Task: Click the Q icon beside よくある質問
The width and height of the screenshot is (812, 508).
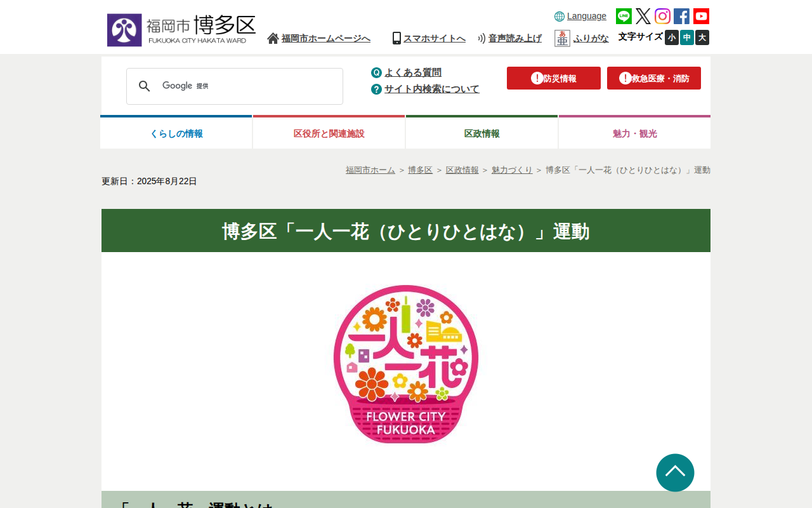Action: pyautogui.click(x=376, y=72)
